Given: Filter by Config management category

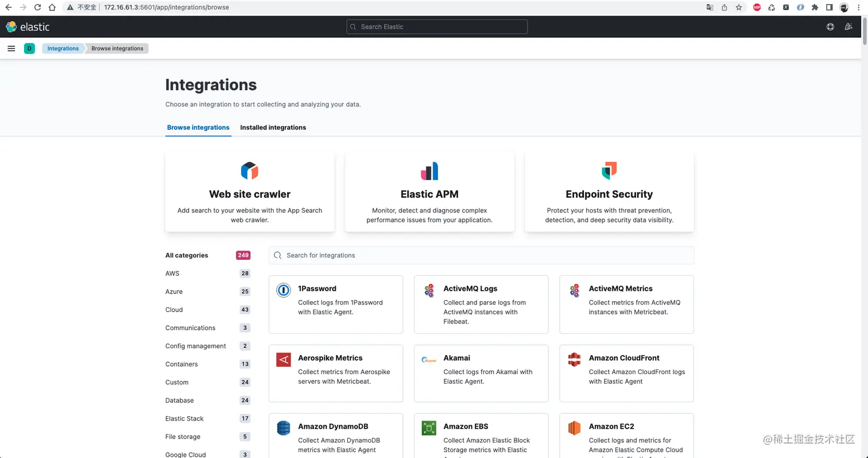Looking at the screenshot, I should click(x=196, y=346).
